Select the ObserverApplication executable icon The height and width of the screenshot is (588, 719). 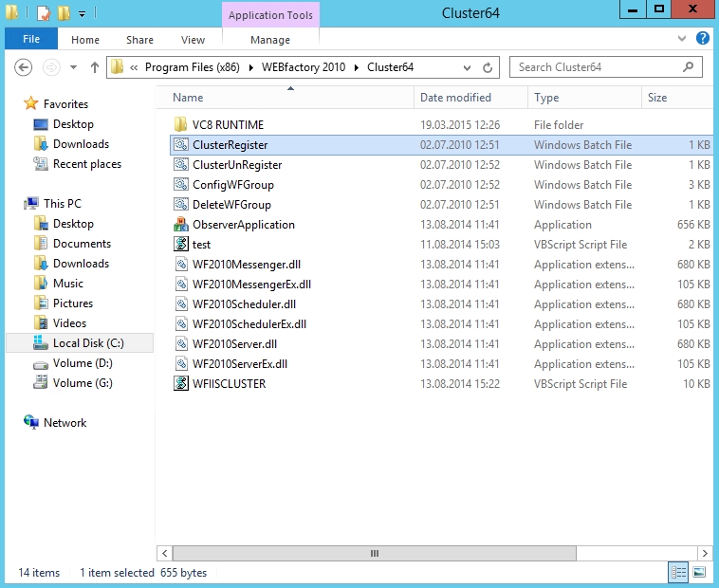point(180,225)
